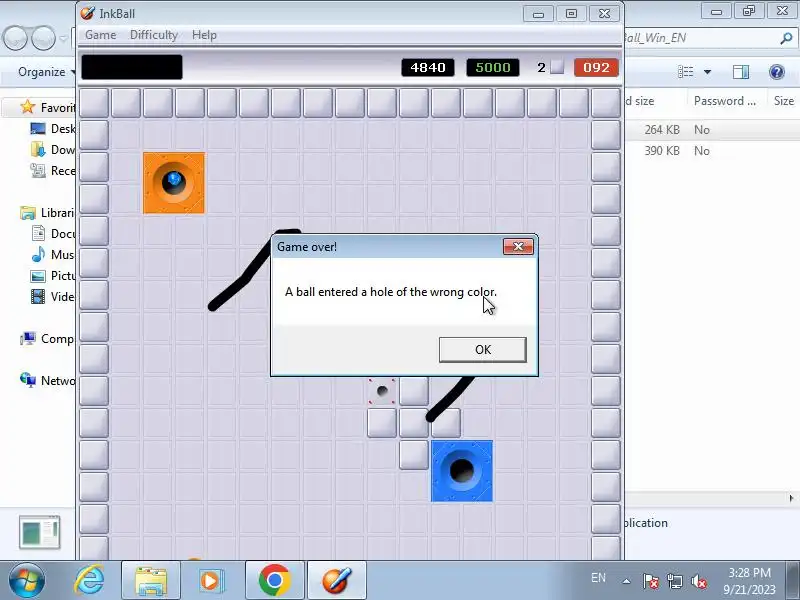The height and width of the screenshot is (600, 800).
Task: Select Music library in the Explorer sidebar
Action: click(53, 255)
